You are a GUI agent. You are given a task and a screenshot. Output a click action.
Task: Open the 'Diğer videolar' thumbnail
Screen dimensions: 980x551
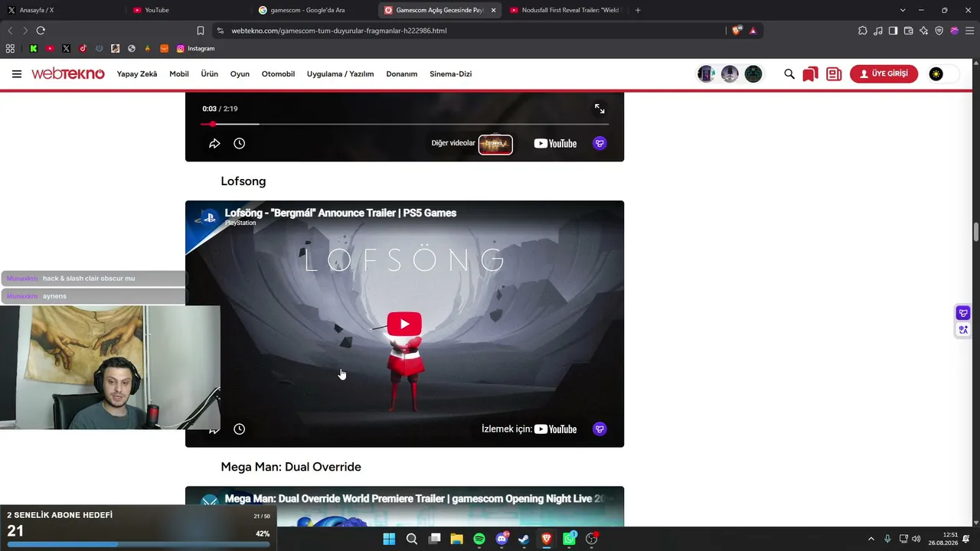[495, 144]
